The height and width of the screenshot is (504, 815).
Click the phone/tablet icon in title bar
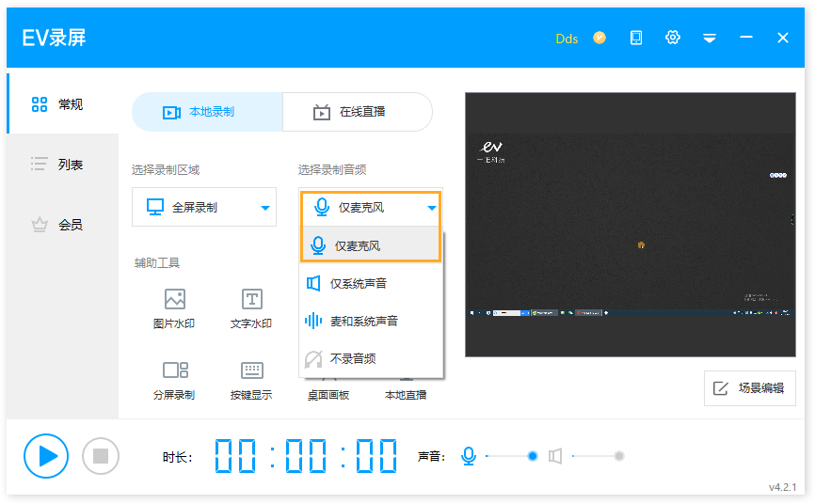(635, 38)
